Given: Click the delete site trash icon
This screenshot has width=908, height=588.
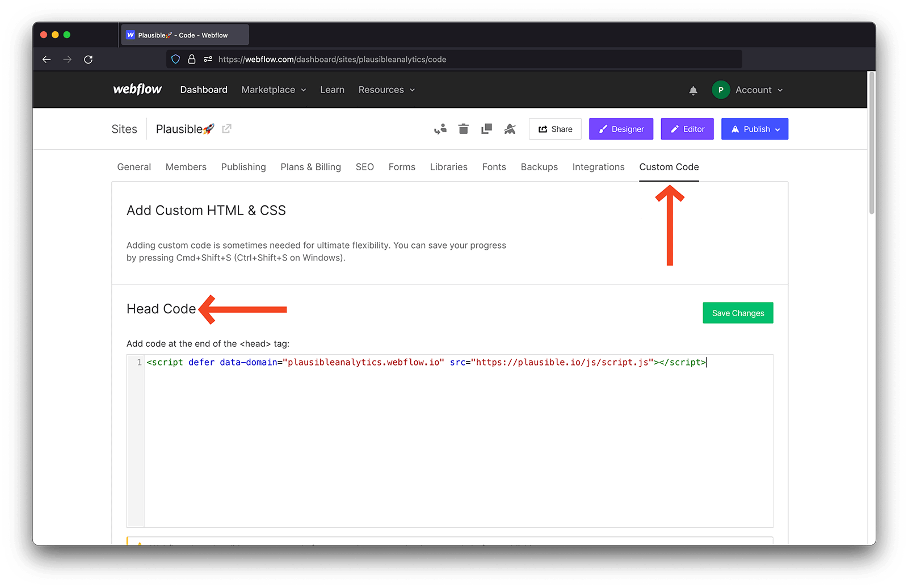Looking at the screenshot, I should pos(463,129).
